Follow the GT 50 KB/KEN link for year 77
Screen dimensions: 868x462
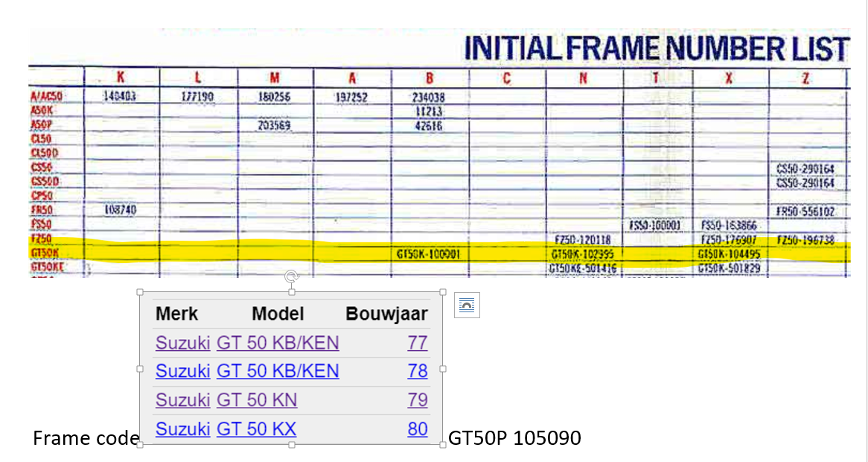278,343
